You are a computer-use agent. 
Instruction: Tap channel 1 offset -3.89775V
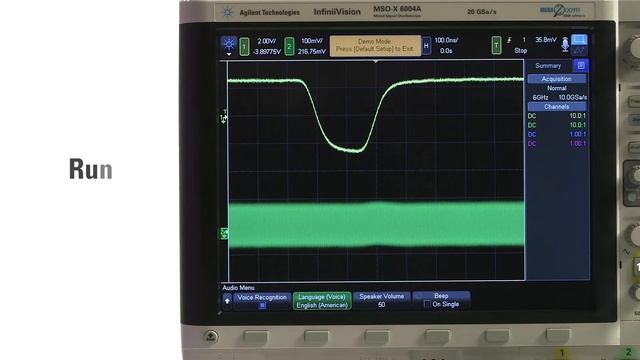click(x=267, y=52)
